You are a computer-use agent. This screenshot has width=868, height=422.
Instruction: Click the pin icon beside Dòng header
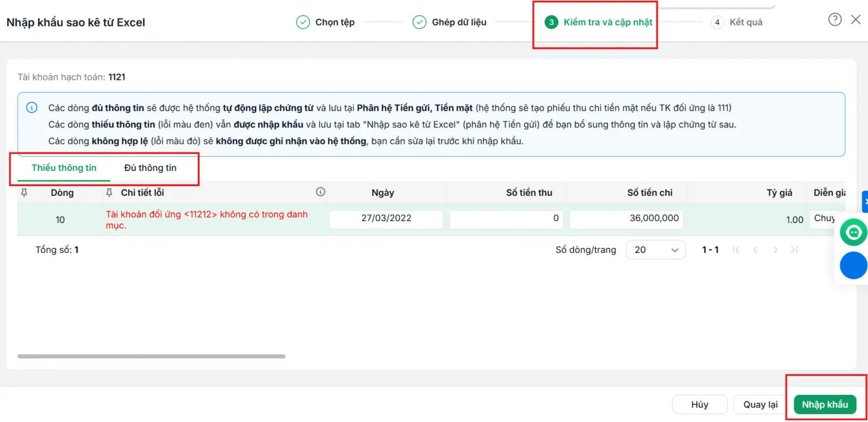tap(24, 193)
